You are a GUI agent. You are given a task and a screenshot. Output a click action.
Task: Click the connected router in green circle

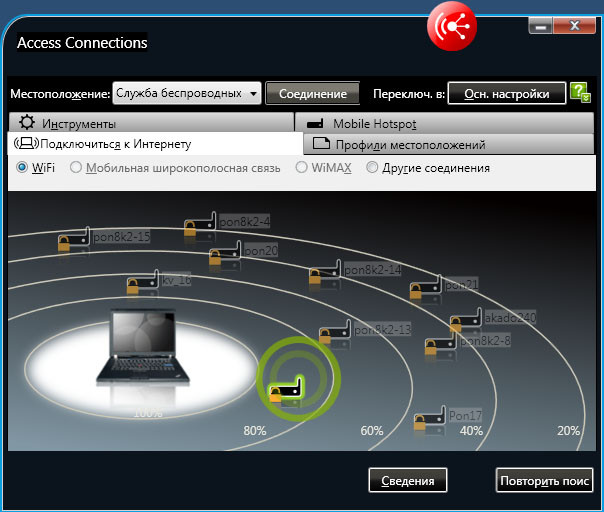[287, 388]
